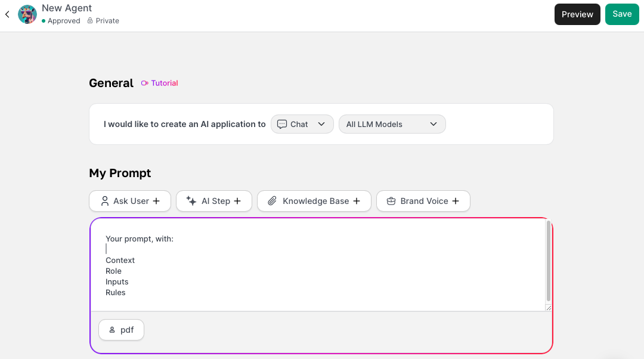The height and width of the screenshot is (359, 644).
Task: Click the 'Your prompt, with:' line
Action: coord(140,239)
